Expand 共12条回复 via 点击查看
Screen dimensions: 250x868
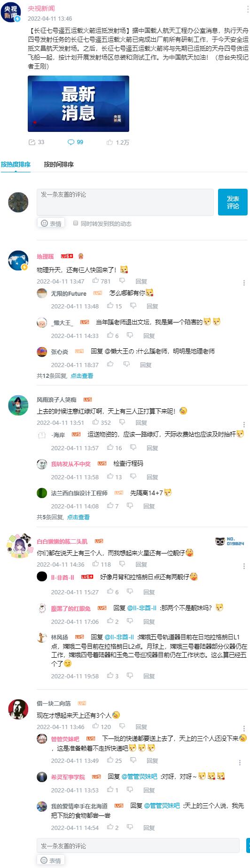(82, 376)
